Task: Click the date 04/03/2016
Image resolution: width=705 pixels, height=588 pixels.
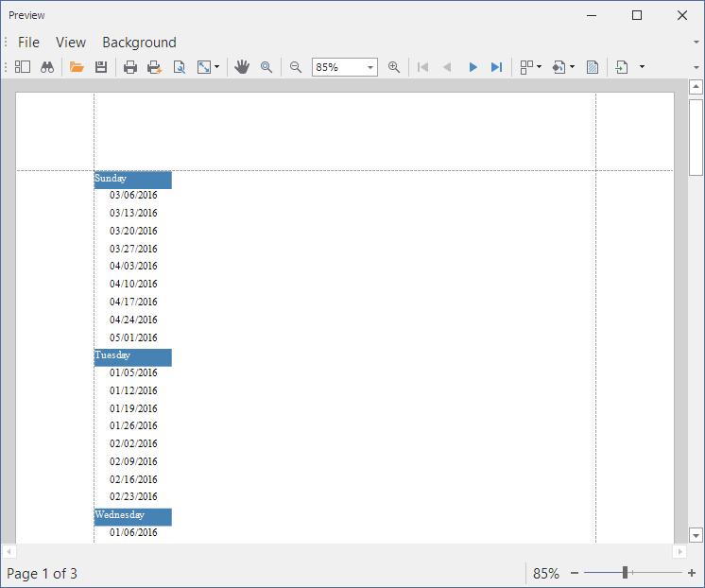Action: [x=133, y=266]
